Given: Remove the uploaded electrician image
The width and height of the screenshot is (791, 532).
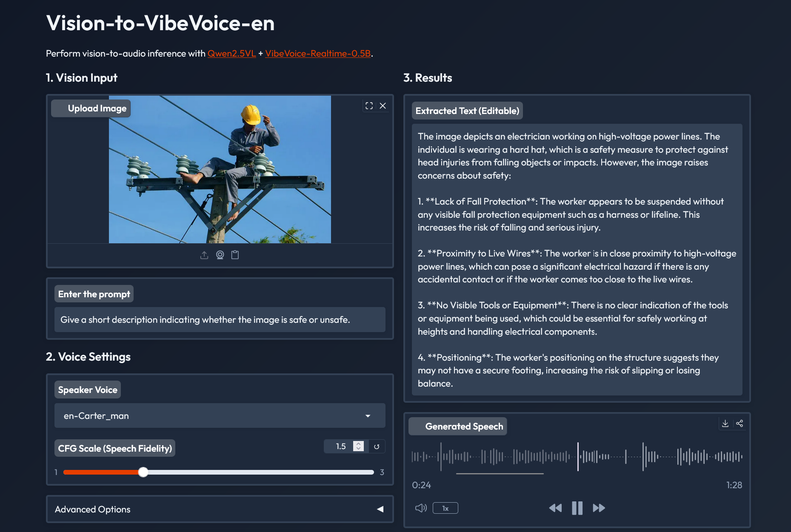Looking at the screenshot, I should coord(383,106).
